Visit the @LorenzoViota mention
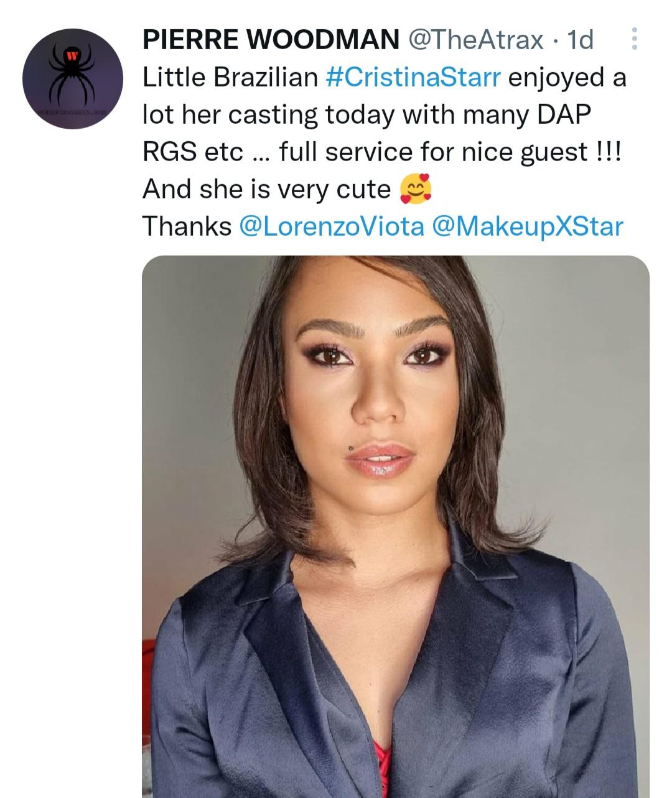Image resolution: width=672 pixels, height=798 pixels. click(x=331, y=226)
